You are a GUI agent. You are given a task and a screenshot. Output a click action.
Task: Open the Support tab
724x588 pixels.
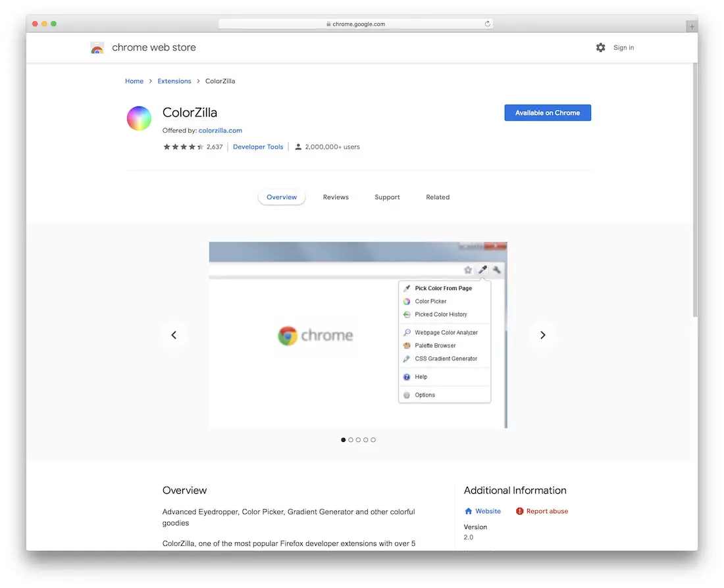[387, 197]
